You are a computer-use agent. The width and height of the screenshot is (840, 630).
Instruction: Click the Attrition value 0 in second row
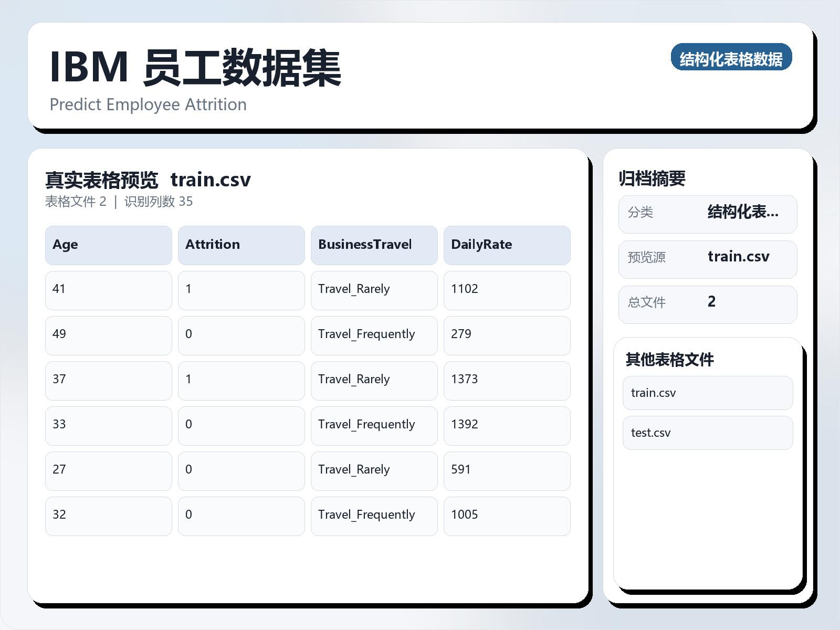241,335
